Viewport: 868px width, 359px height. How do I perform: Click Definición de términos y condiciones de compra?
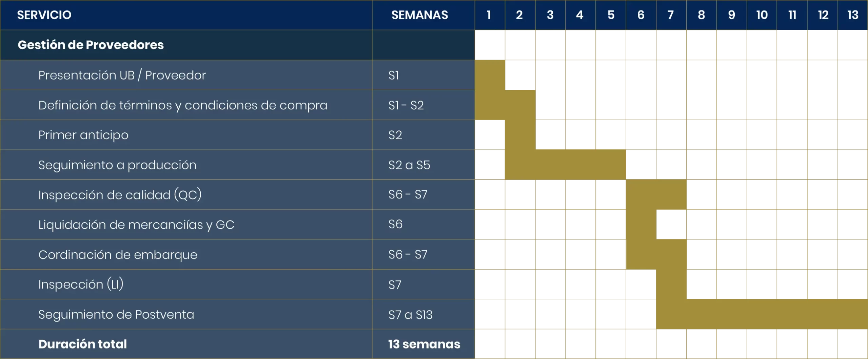coord(183,105)
